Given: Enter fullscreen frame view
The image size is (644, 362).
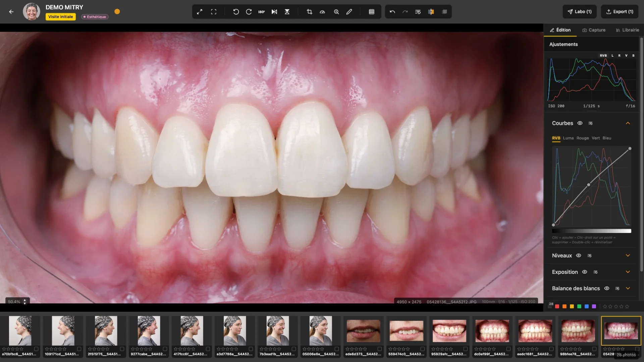Looking at the screenshot, I should (x=214, y=12).
